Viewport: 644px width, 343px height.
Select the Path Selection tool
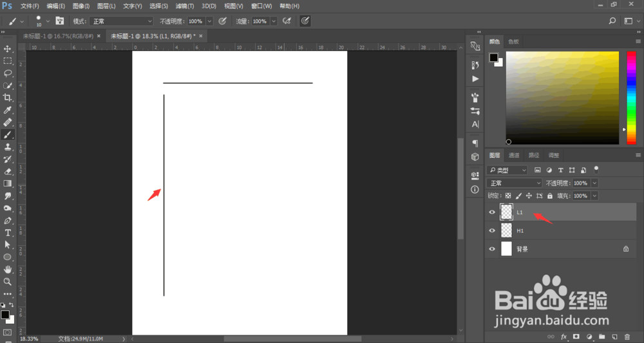coord(7,245)
